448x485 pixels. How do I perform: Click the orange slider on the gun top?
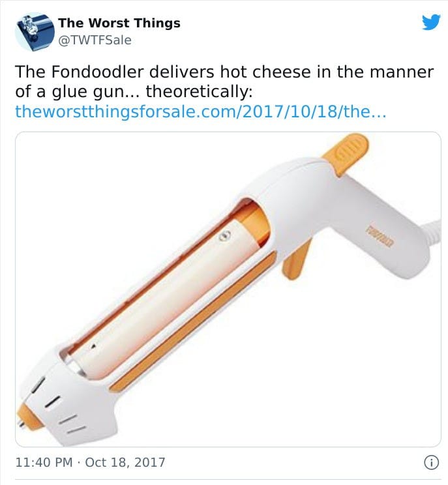[x=346, y=154]
